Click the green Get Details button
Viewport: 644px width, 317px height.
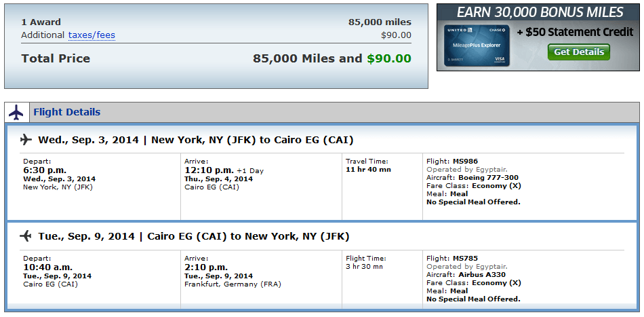579,52
